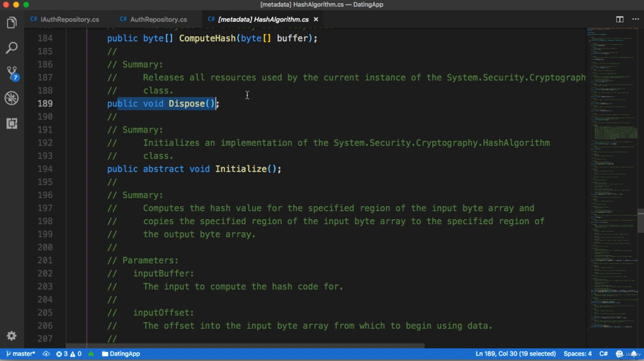Open Source Control view with 7 changes
This screenshot has width=644, height=361.
pos(12,73)
